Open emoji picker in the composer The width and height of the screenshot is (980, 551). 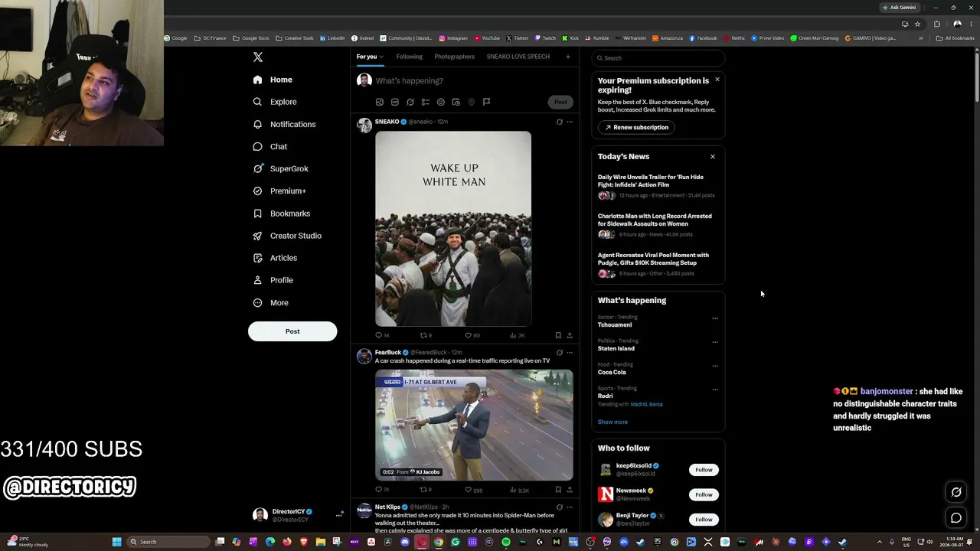440,102
